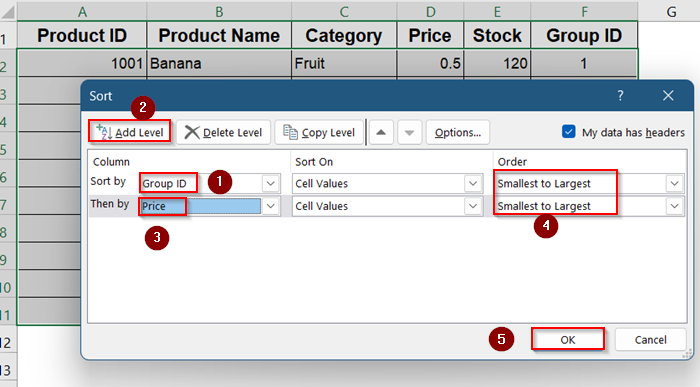
Task: Open first row Order Smallest to Largest dropdown
Action: click(x=675, y=183)
